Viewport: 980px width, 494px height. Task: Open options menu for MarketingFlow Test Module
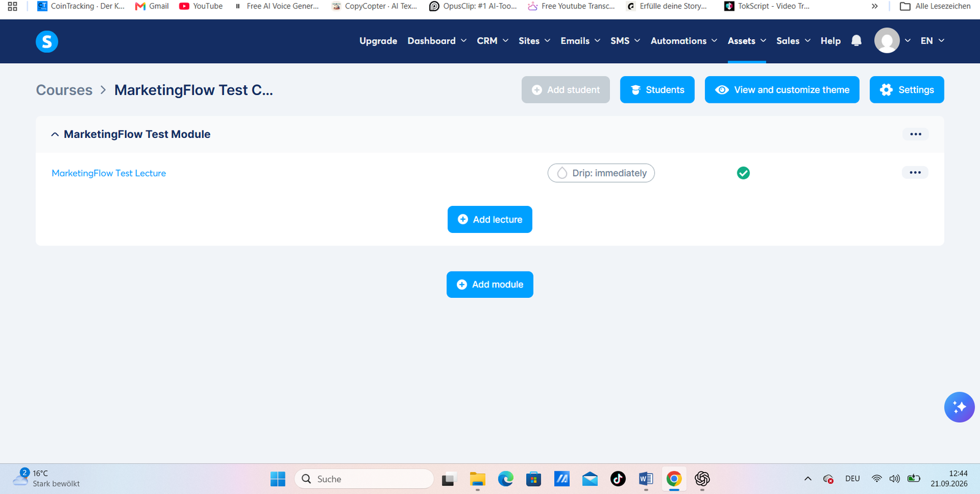point(916,134)
